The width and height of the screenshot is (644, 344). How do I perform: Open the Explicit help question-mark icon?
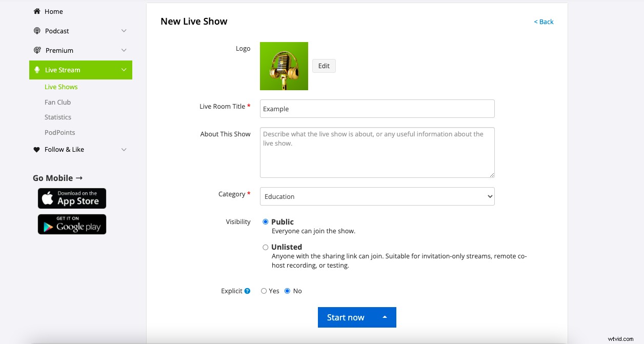click(248, 291)
